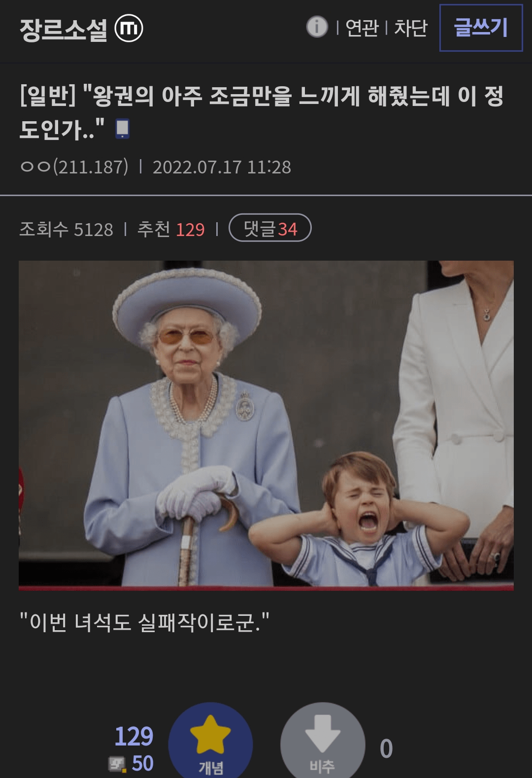This screenshot has height=778, width=532.
Task: Click the mobile phone icon after title
Action: click(x=122, y=129)
